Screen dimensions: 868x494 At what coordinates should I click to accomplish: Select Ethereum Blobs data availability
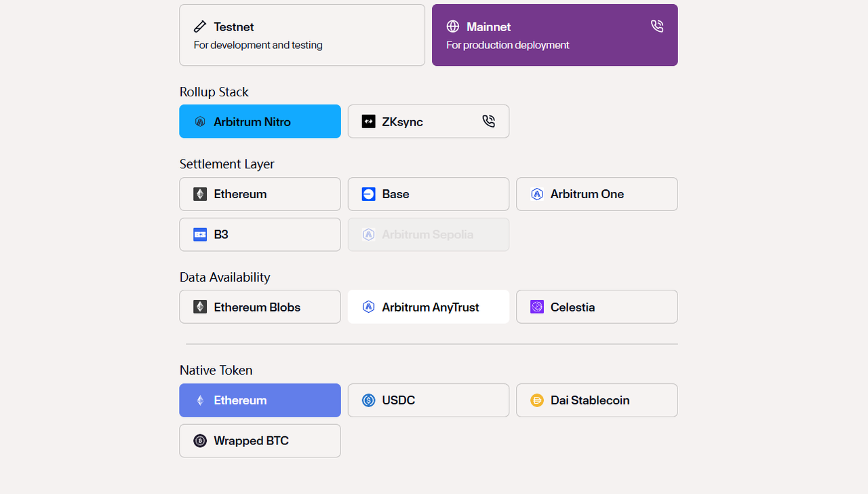(x=260, y=307)
